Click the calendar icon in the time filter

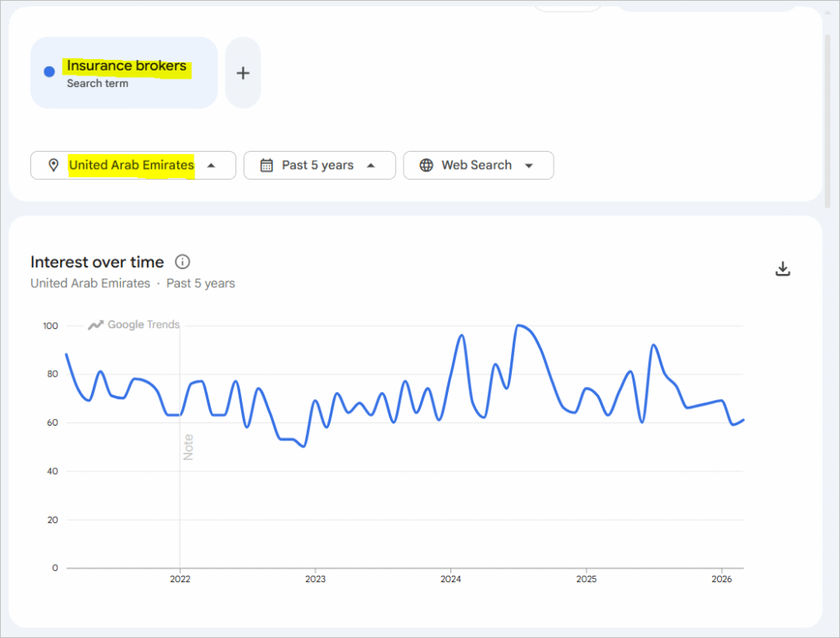coord(266,165)
